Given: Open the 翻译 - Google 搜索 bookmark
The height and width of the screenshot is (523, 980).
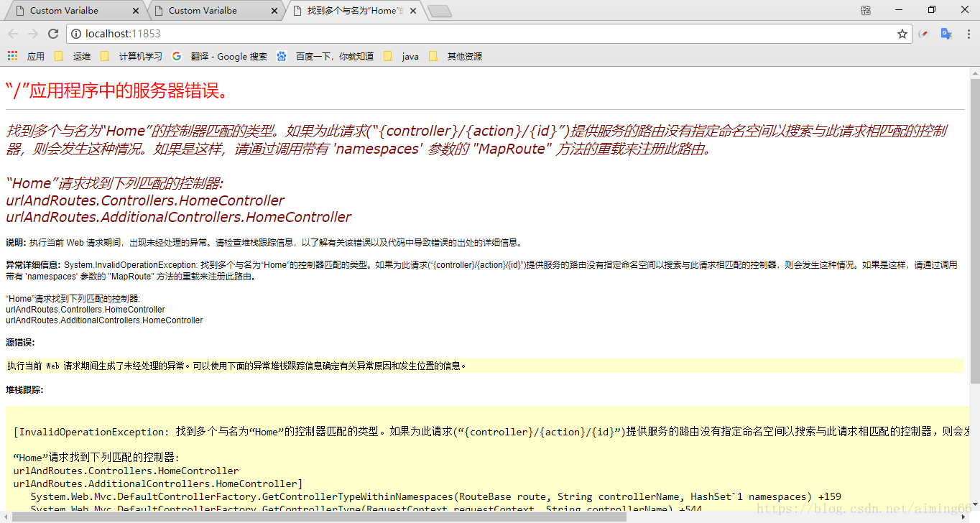Looking at the screenshot, I should pos(220,56).
